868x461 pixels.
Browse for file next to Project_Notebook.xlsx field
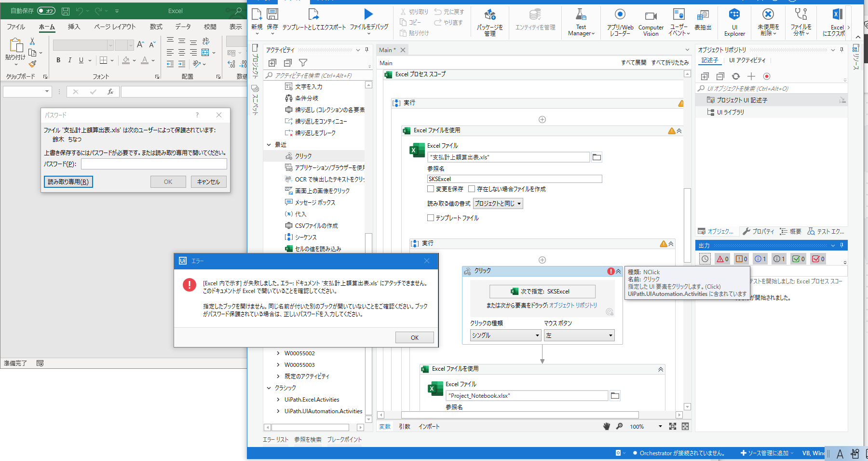(x=615, y=396)
